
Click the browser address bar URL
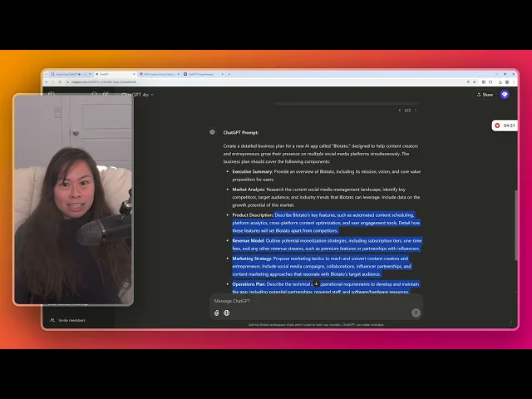pyautogui.click(x=104, y=82)
